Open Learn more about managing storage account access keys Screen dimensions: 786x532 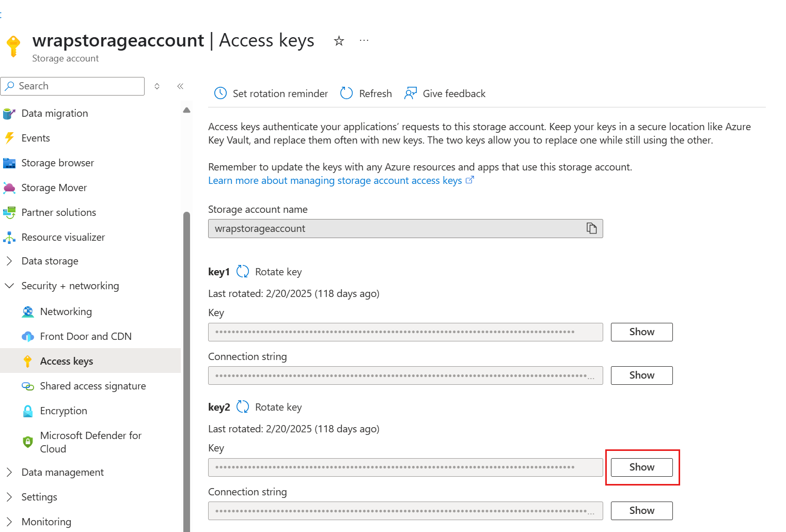point(335,180)
